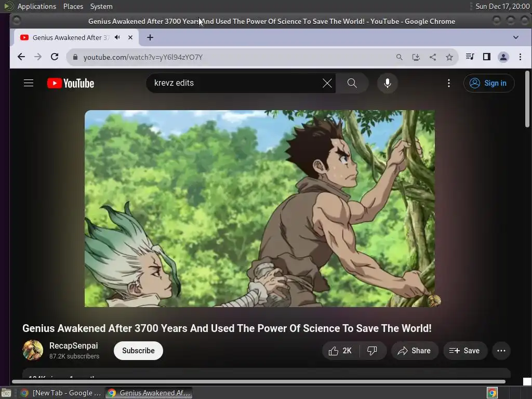This screenshot has width=532, height=399.
Task: Switch to the New Tab - Google taskbar window
Action: coord(61,393)
